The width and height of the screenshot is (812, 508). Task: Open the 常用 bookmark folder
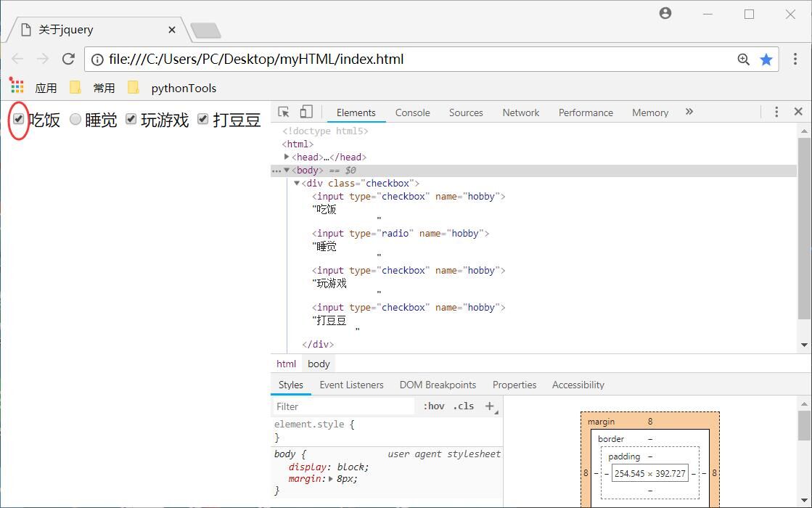pos(93,88)
